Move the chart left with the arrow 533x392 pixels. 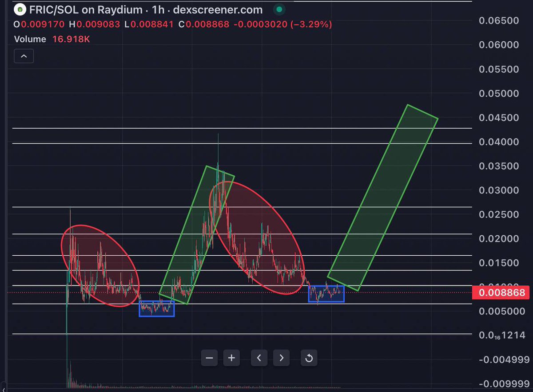(x=260, y=357)
